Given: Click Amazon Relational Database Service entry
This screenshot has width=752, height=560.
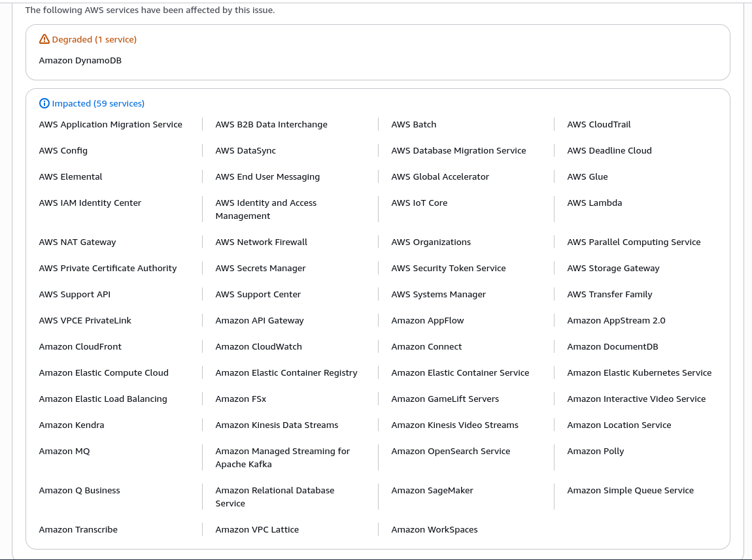Looking at the screenshot, I should point(275,497).
